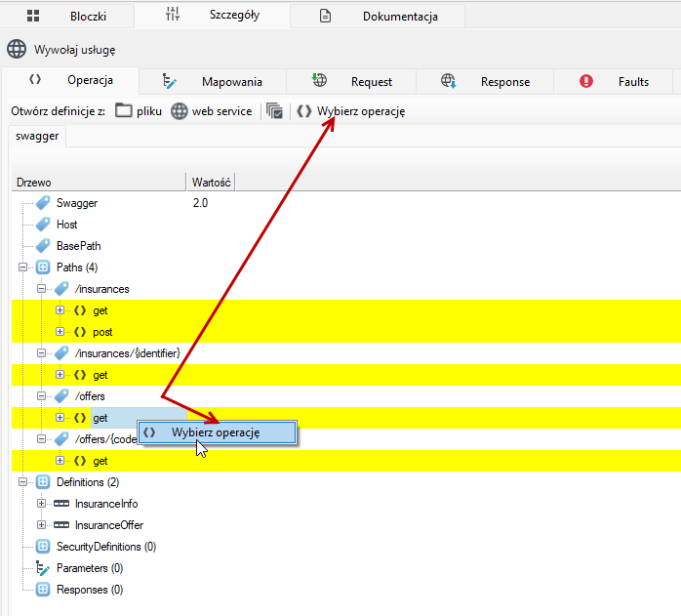
Task: Collapse the Paths (4) node
Action: coord(23,267)
